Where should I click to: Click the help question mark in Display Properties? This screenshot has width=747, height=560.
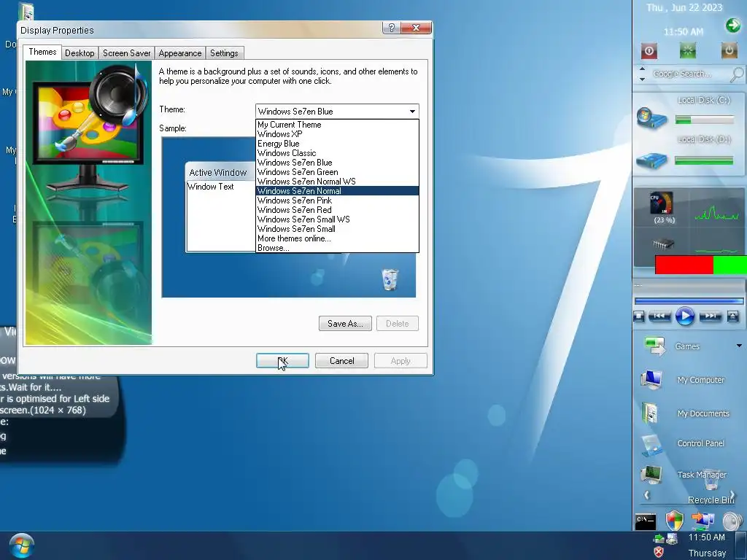pyautogui.click(x=391, y=28)
